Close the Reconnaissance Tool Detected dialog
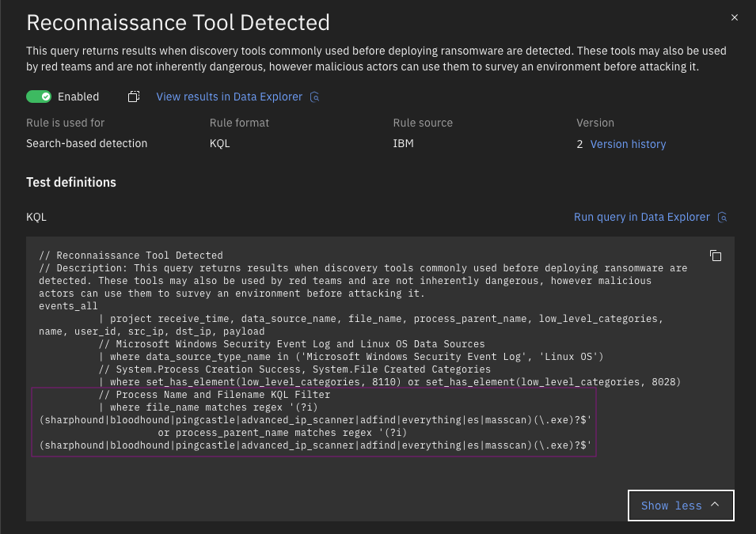This screenshot has width=756, height=534. tap(734, 17)
